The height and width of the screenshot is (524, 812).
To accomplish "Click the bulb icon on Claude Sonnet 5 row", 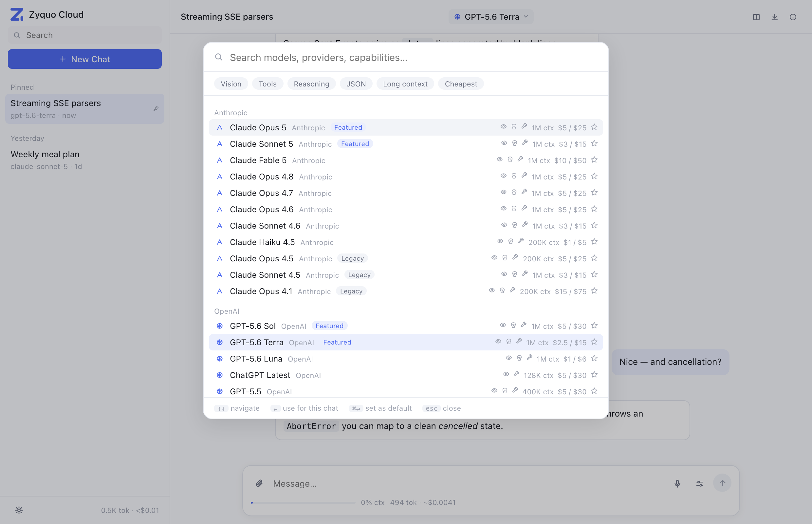I will tap(514, 143).
